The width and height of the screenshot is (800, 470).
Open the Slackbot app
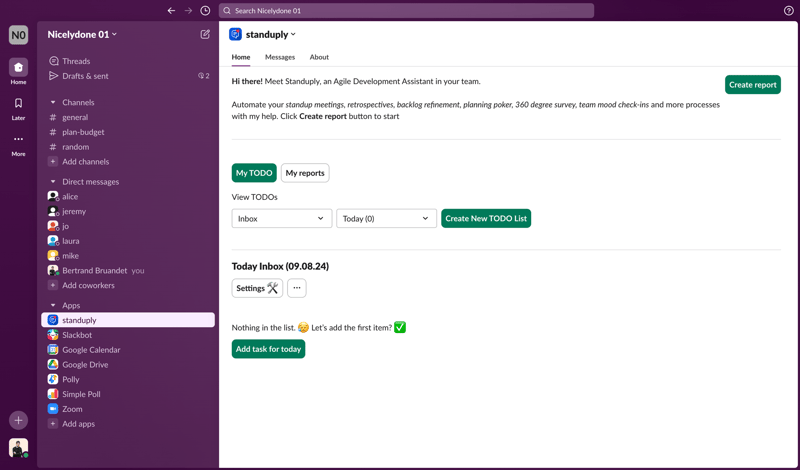click(x=128, y=335)
